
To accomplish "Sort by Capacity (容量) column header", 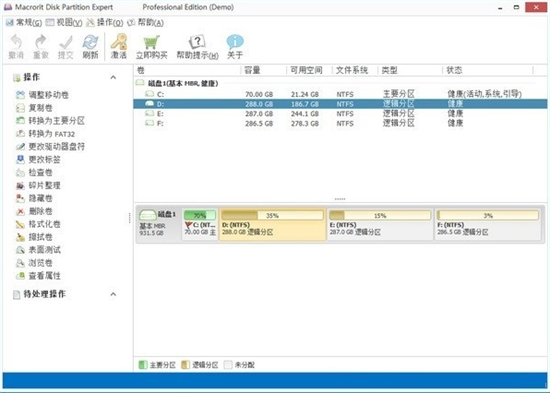I will 264,71.
